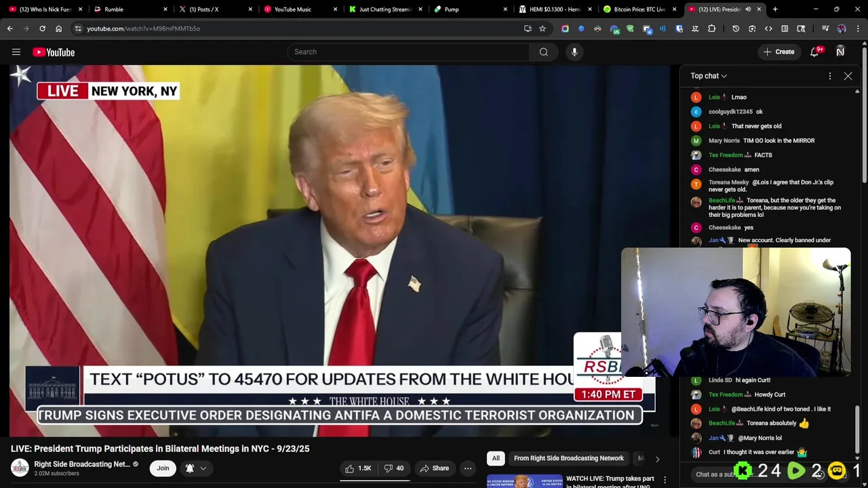
Task: Open video options three-dot menu in recommendations
Action: point(665,480)
